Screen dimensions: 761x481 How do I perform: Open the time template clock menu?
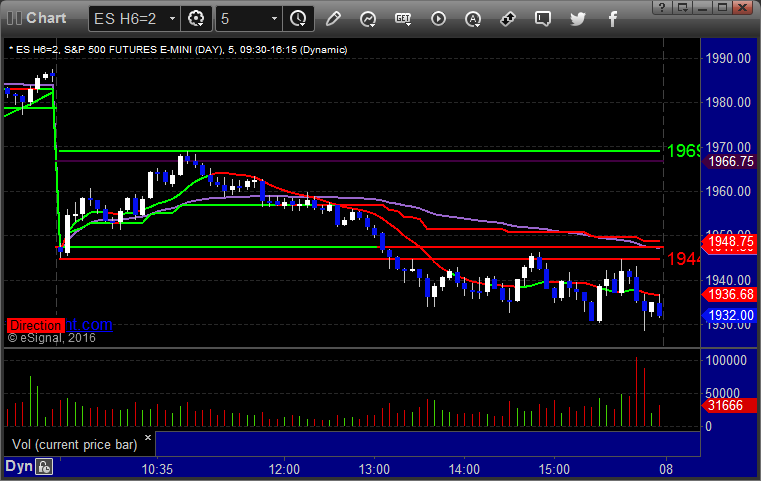click(298, 19)
